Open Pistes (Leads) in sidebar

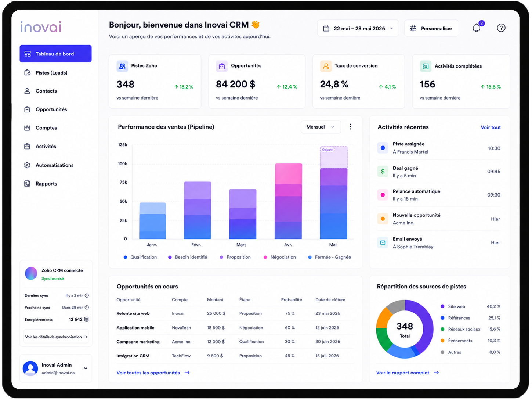(x=55, y=73)
